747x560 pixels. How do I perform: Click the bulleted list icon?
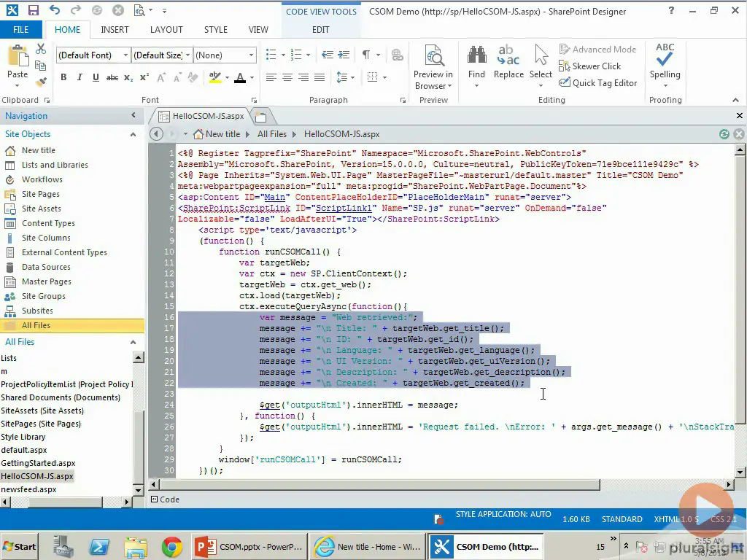pyautogui.click(x=271, y=55)
